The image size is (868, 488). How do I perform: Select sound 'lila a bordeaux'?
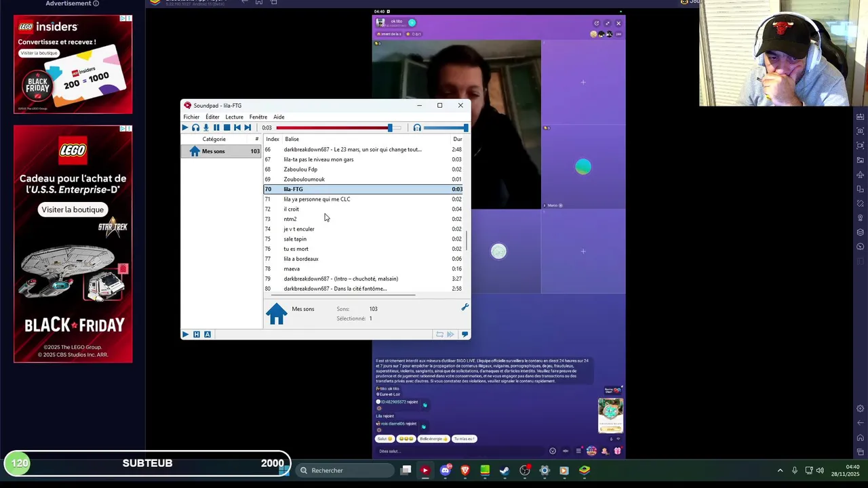click(x=363, y=259)
